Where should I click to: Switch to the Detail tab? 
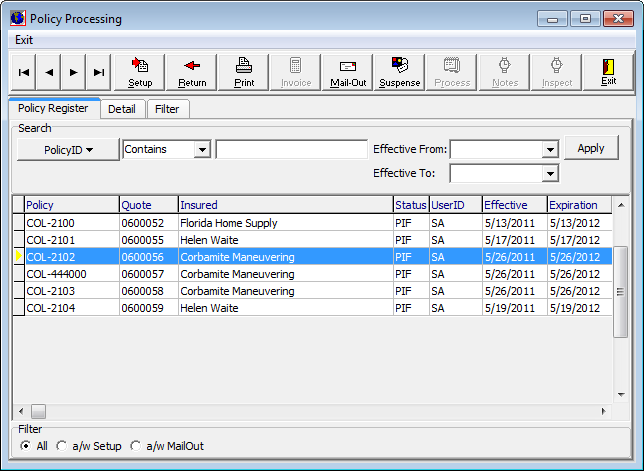click(122, 109)
